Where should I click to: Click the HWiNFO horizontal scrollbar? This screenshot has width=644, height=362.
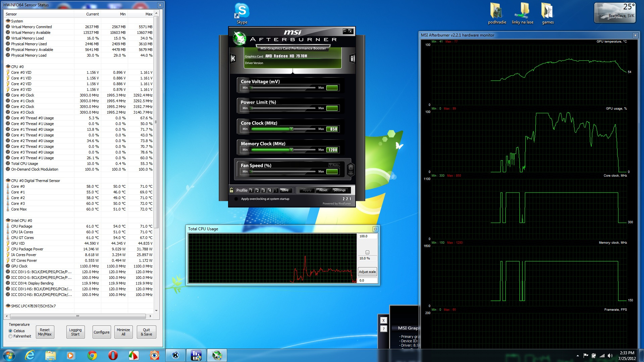pos(78,316)
